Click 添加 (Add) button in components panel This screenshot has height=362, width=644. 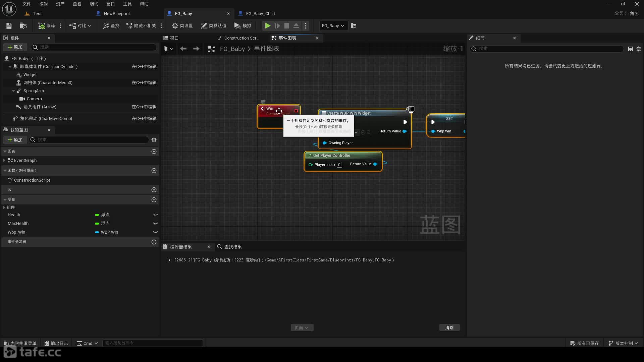click(x=15, y=47)
